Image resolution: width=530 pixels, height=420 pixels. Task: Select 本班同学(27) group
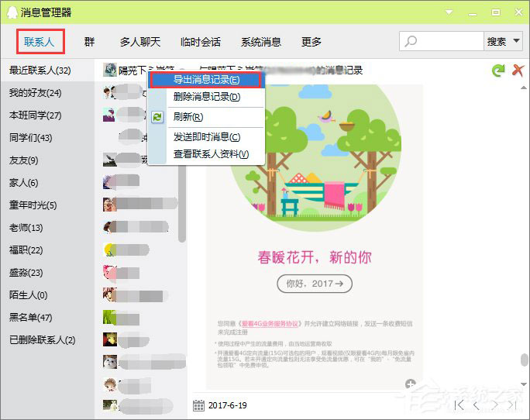(47, 115)
